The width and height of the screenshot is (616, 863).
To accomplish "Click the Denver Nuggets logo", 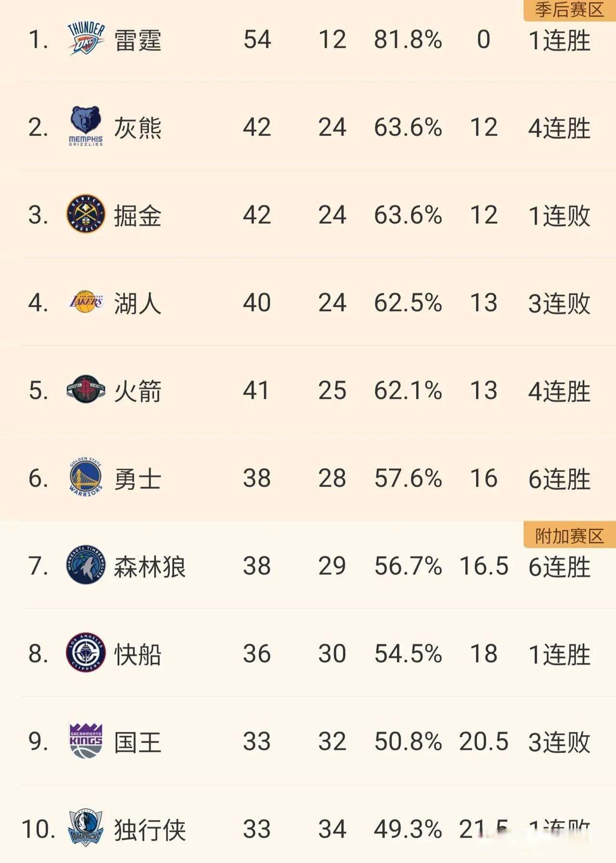I will click(85, 215).
